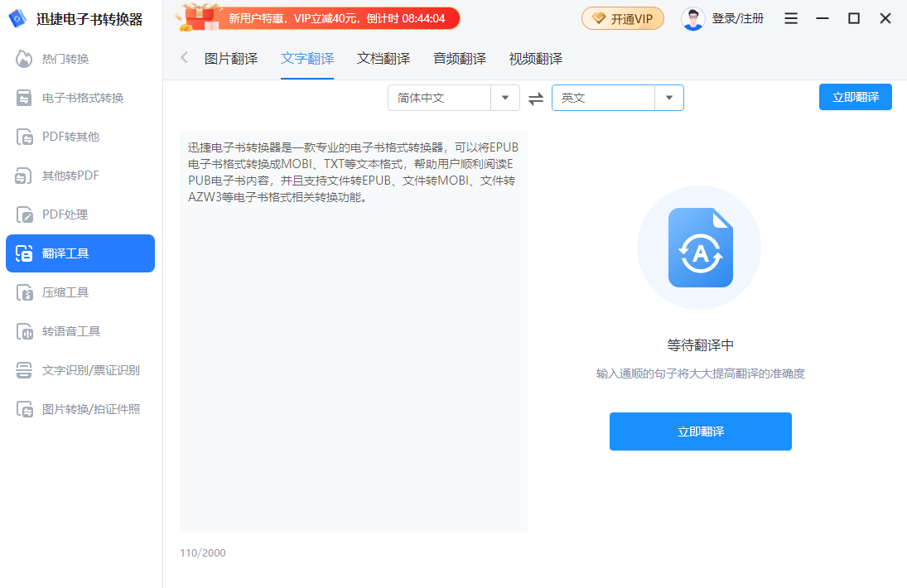The height and width of the screenshot is (588, 907).
Task: Select 其他转PDF in the sidebar
Action: click(80, 176)
